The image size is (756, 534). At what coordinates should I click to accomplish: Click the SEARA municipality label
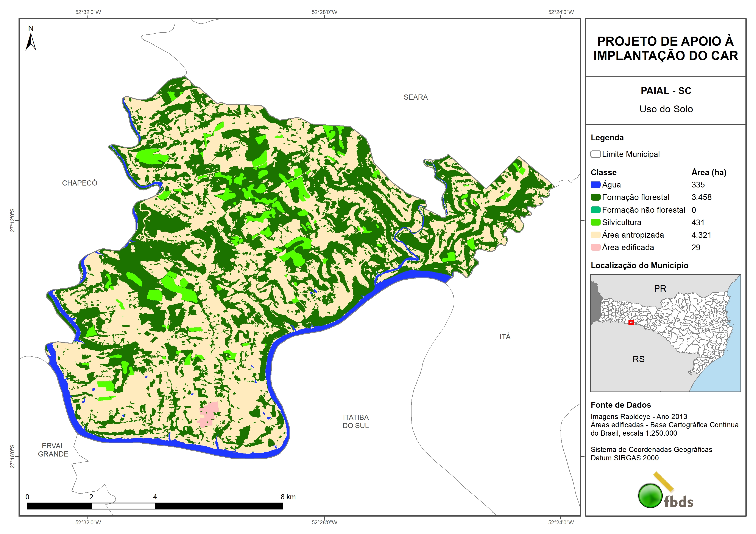pos(416,97)
